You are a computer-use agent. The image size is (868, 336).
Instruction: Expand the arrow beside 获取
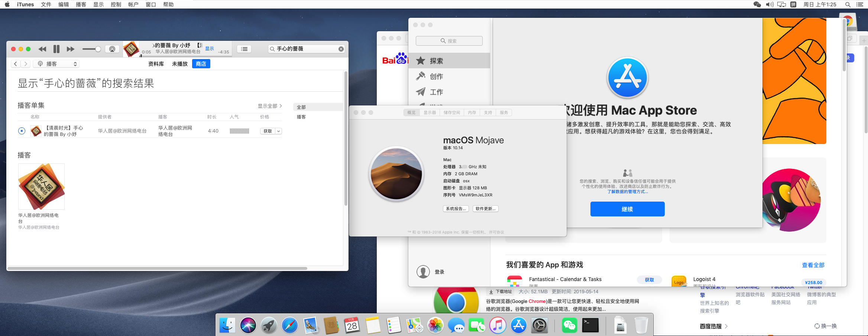pos(279,131)
